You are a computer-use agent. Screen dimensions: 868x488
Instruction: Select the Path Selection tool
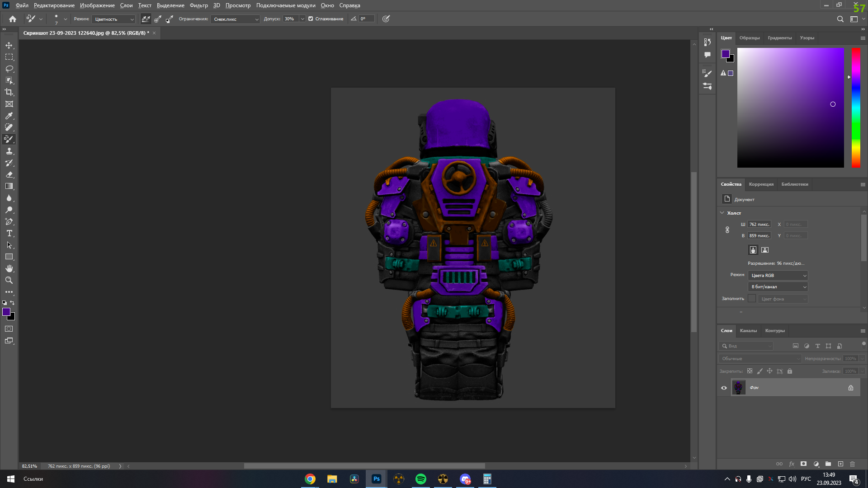[x=9, y=245]
